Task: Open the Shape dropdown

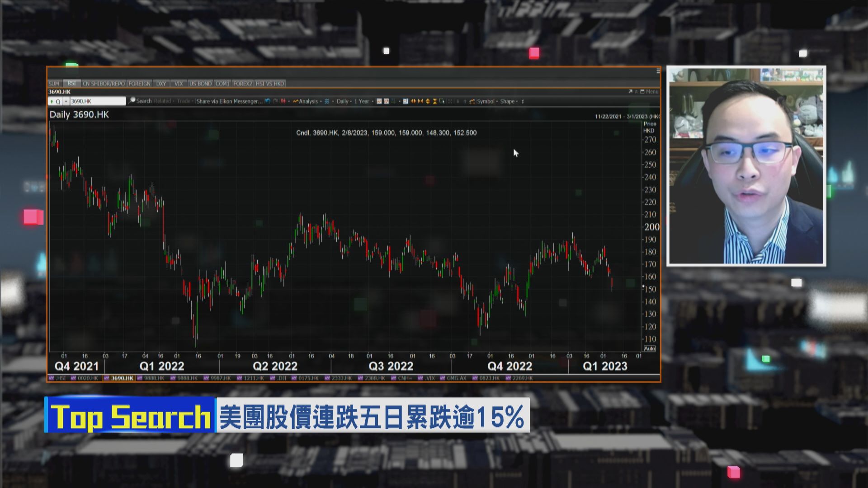Action: 506,101
